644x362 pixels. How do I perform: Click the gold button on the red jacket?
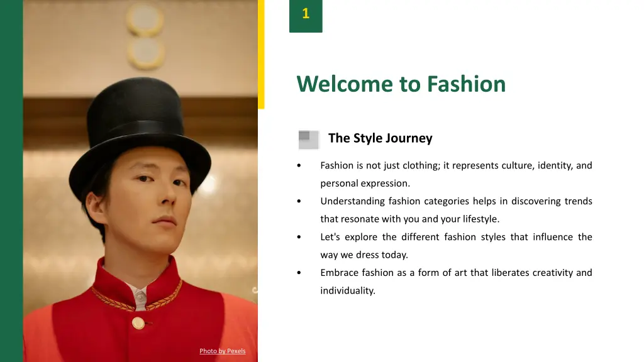pos(138,323)
